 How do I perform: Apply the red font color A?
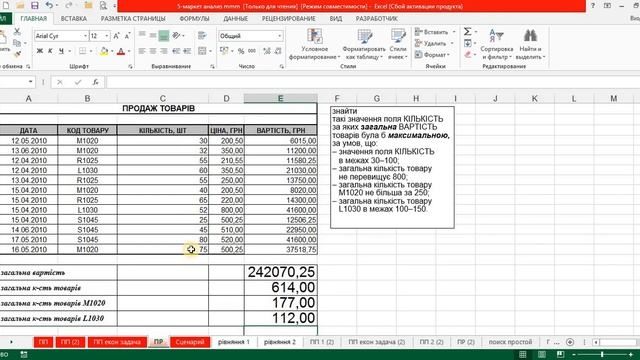tap(121, 51)
